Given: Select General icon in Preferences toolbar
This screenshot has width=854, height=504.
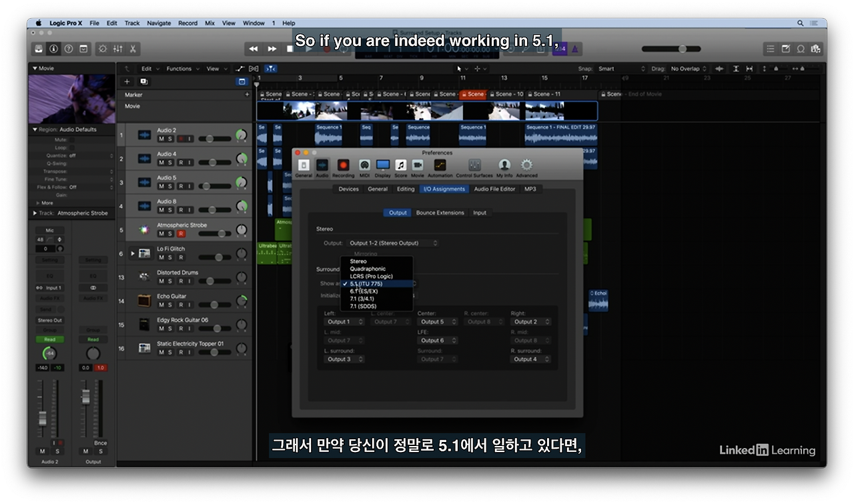Looking at the screenshot, I should pos(304,167).
